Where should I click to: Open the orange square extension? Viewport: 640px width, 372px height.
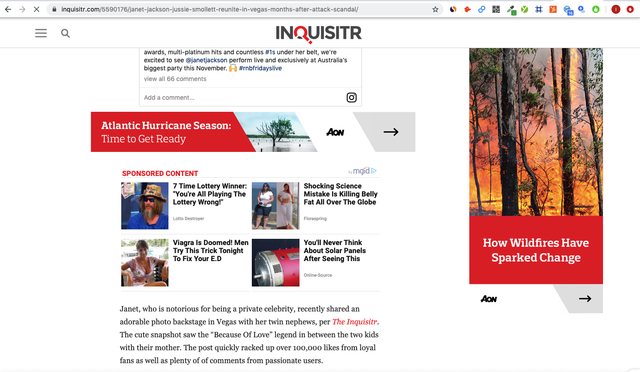[553, 9]
